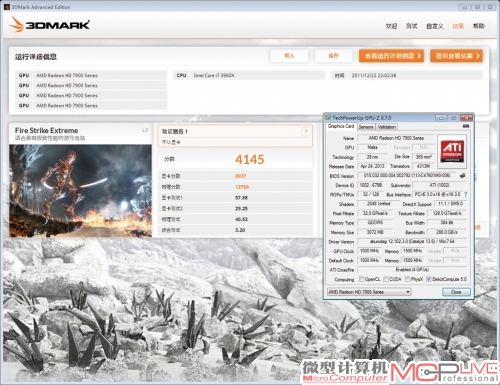Click the 查看运行详细信息 orange button
Viewport: 500px width, 385px height.
click(391, 56)
